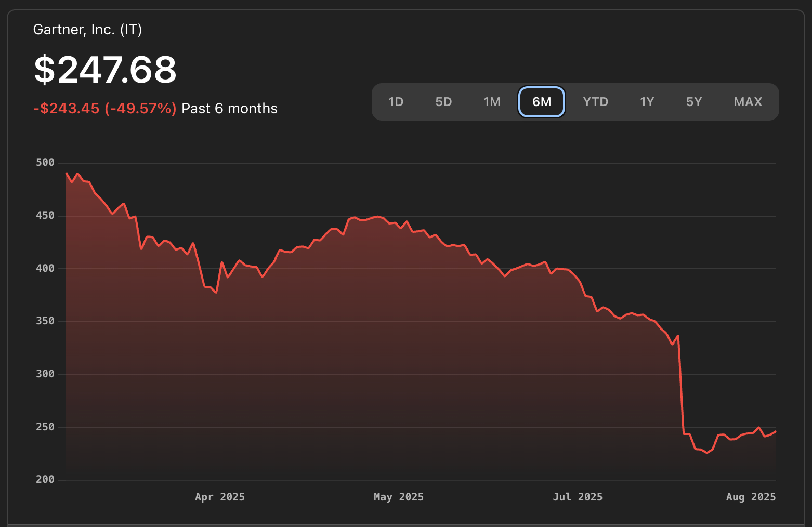Click the Past 6 months label
The height and width of the screenshot is (527, 812).
click(x=229, y=109)
